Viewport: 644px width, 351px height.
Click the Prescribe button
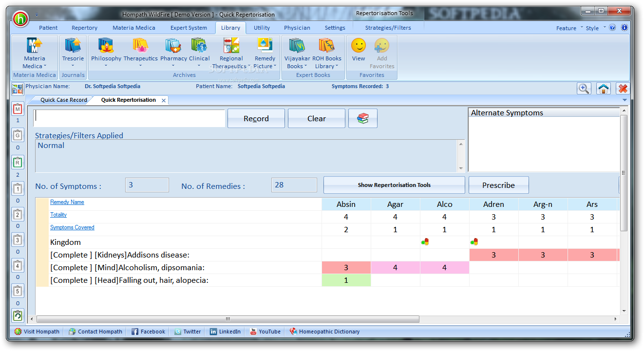(498, 185)
